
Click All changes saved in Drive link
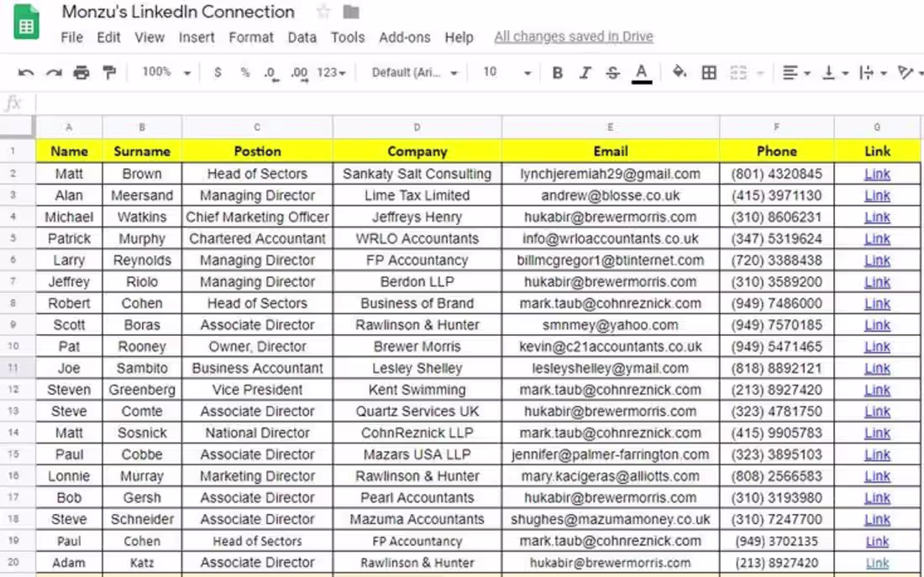[x=574, y=37]
